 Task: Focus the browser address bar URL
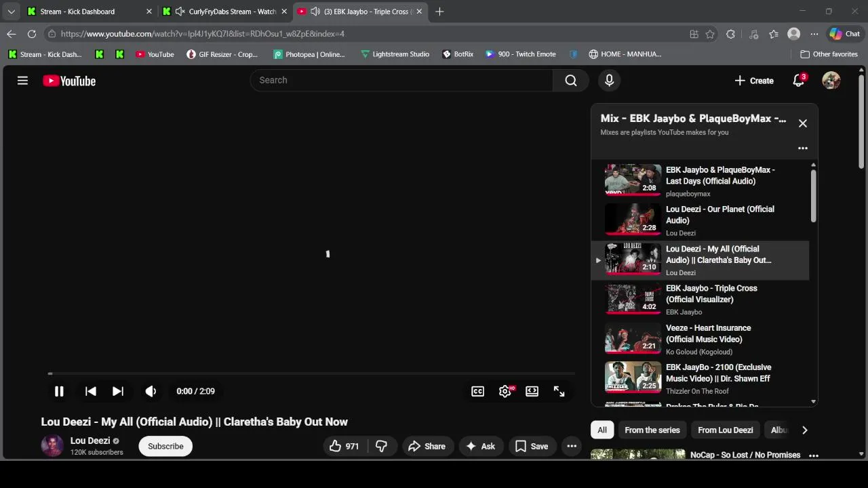click(203, 34)
